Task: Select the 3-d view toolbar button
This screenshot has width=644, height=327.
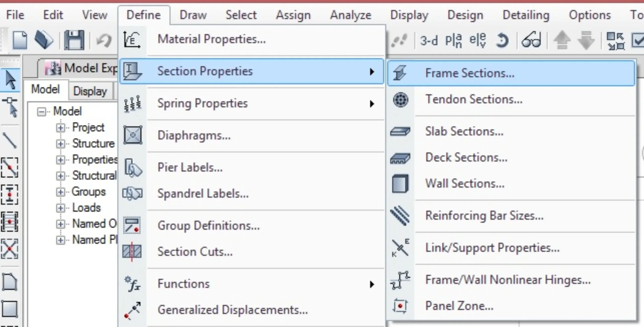Action: tap(429, 41)
